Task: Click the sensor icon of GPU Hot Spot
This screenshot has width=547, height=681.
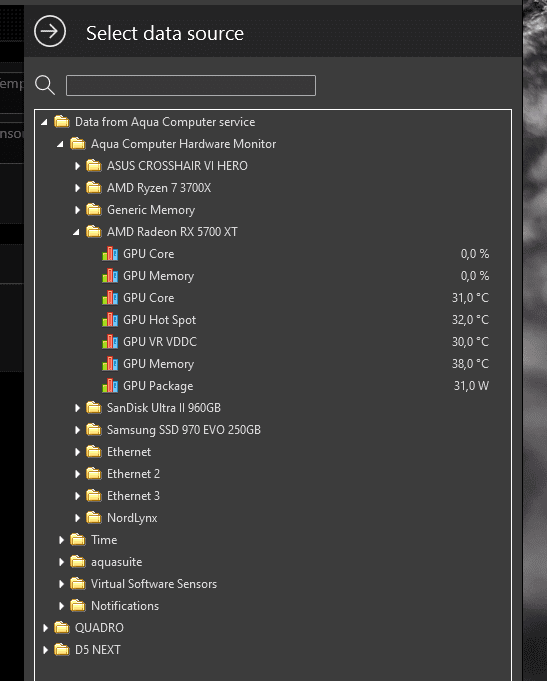Action: (x=110, y=320)
